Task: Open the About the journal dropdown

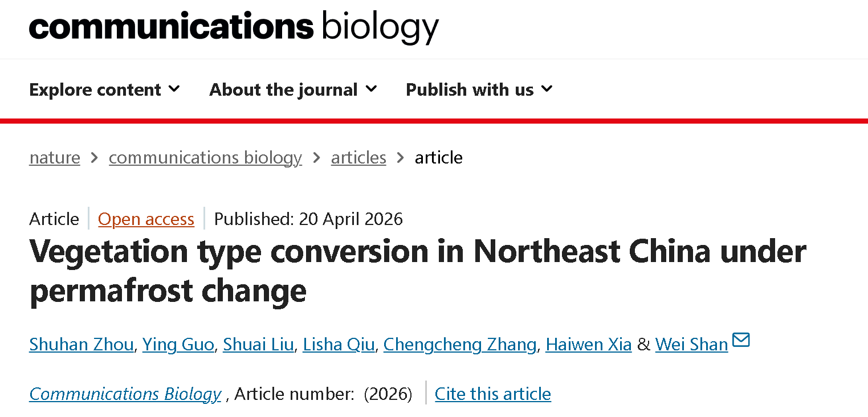Action: (293, 89)
